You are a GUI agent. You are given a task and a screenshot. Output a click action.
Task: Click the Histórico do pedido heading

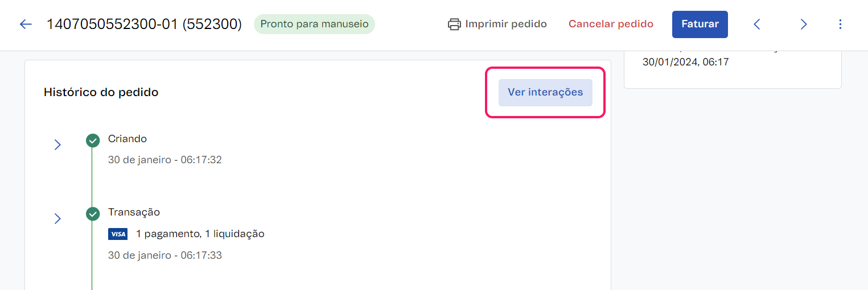(101, 92)
